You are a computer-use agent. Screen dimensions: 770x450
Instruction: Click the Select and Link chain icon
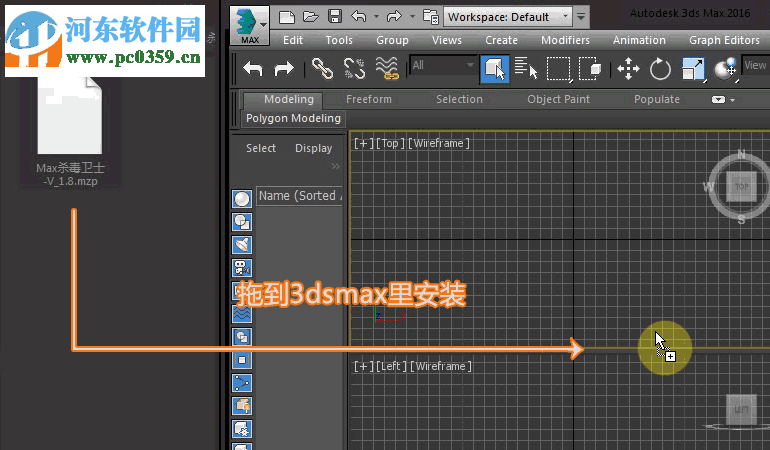321,68
